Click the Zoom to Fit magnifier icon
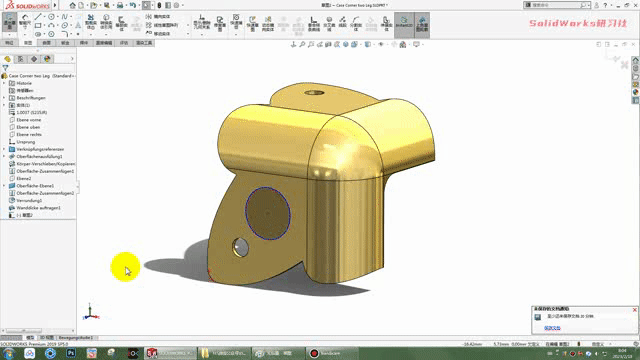 (302, 44)
